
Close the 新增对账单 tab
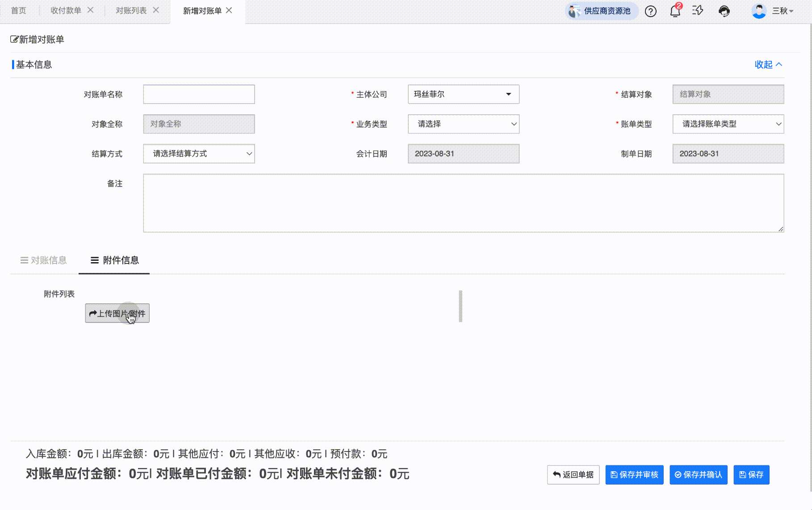coord(229,10)
